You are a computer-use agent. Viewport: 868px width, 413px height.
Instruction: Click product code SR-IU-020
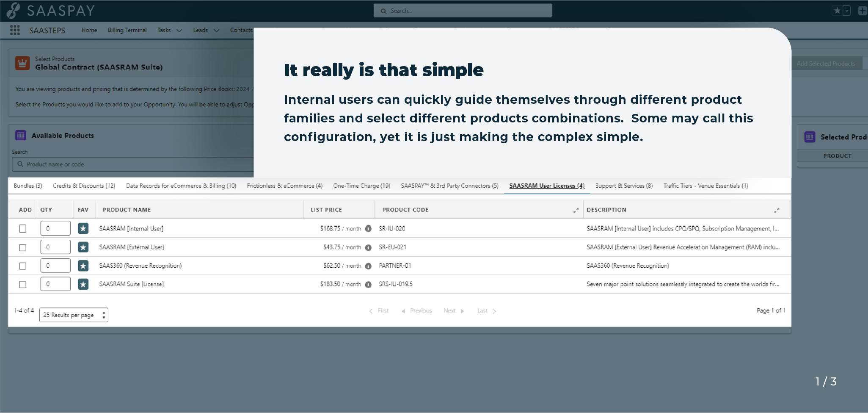(392, 228)
